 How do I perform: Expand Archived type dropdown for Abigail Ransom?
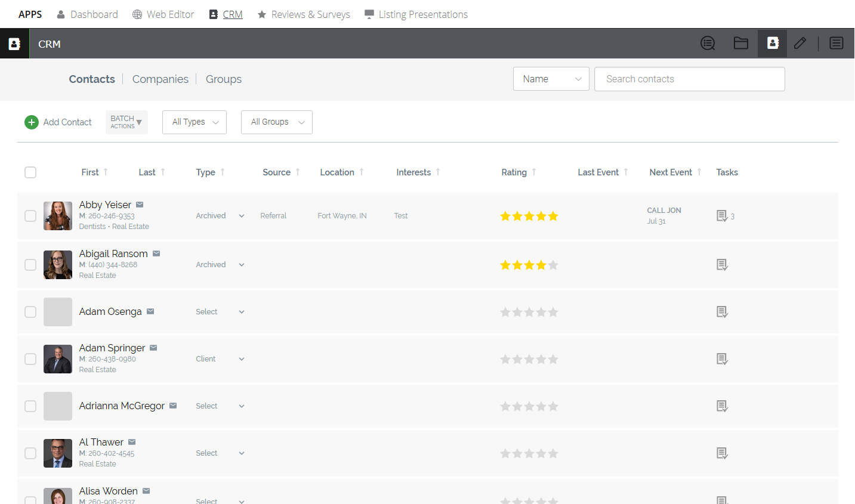point(242,265)
